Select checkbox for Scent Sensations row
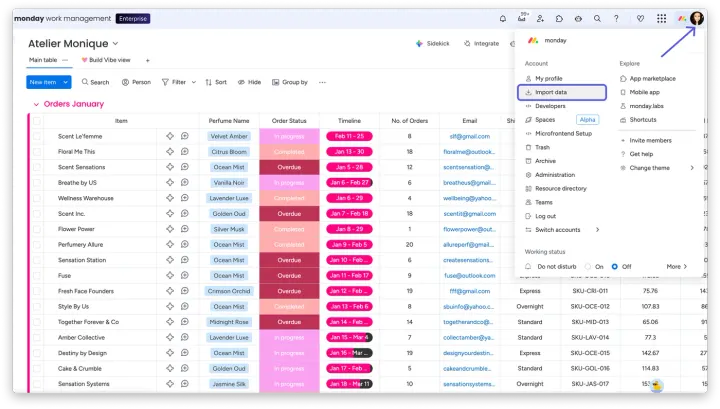Image resolution: width=720 pixels, height=409 pixels. 37,167
